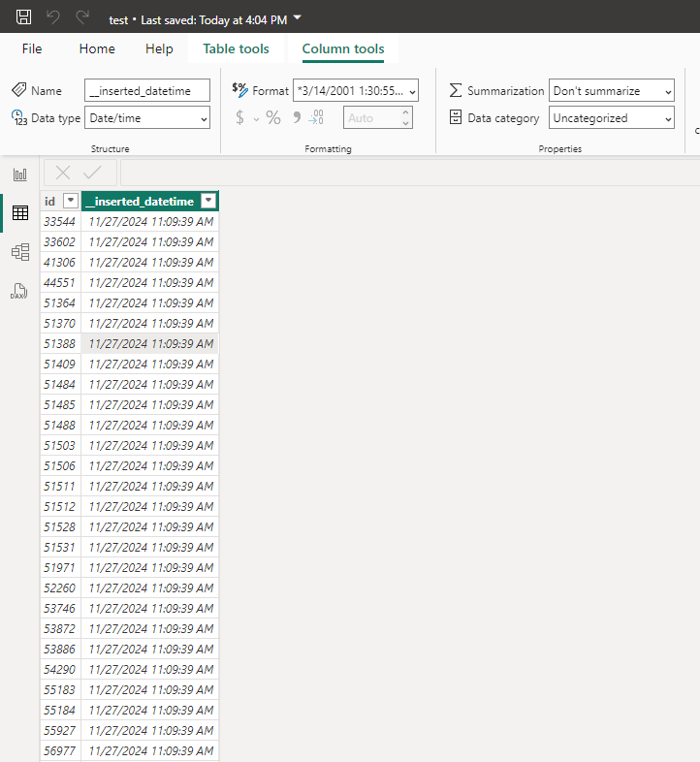Open the Data category dropdown

click(x=612, y=117)
